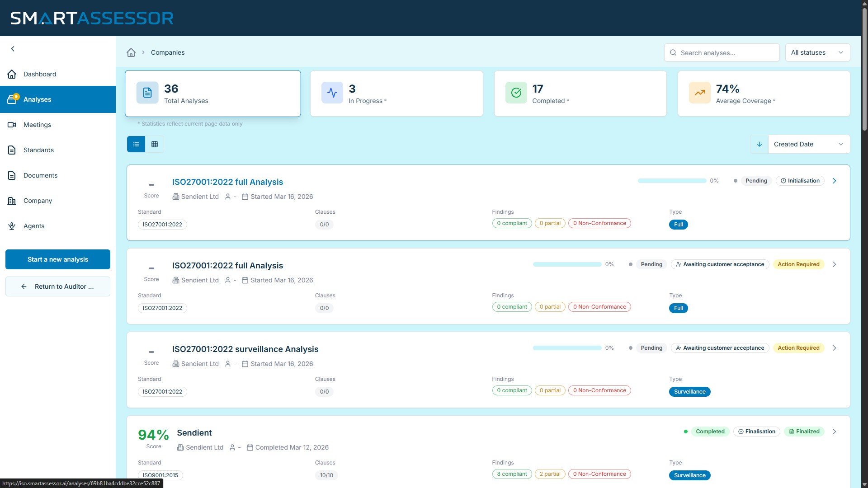Image resolution: width=868 pixels, height=488 pixels.
Task: Switch to list view
Action: (136, 144)
